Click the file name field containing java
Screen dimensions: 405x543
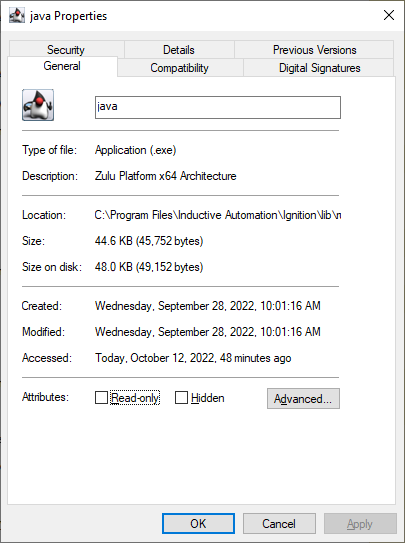pyautogui.click(x=218, y=107)
